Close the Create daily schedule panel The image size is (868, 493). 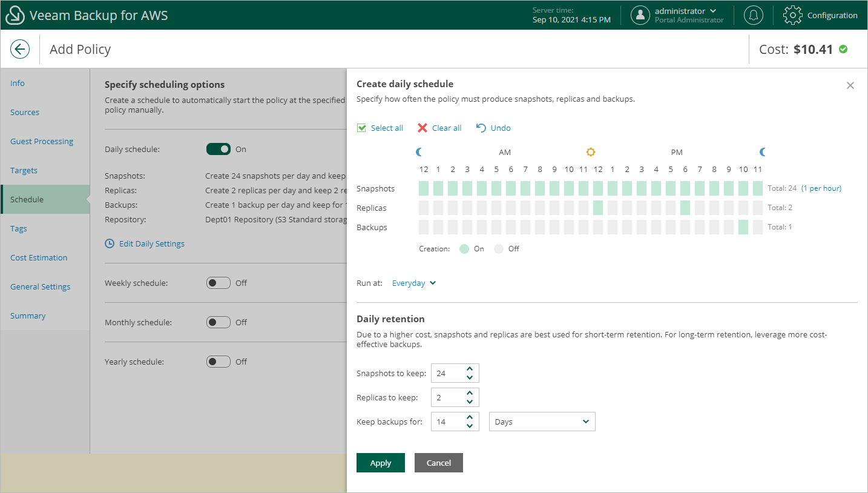click(850, 85)
